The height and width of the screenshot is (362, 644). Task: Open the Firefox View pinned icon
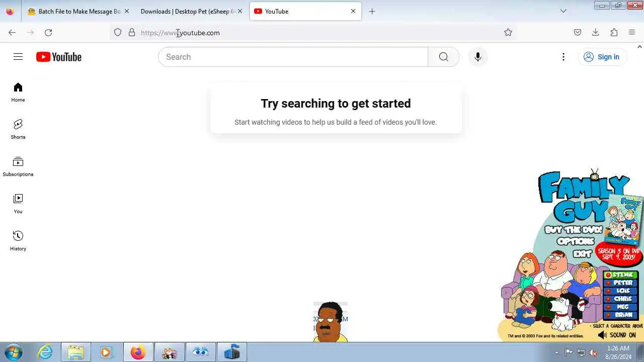coord(10,11)
